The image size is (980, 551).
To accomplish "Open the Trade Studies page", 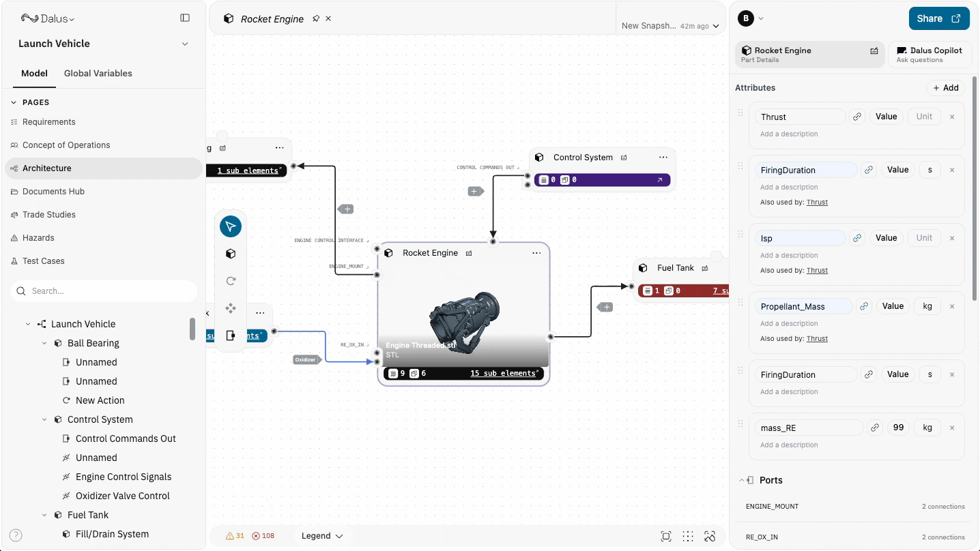I will (104, 215).
